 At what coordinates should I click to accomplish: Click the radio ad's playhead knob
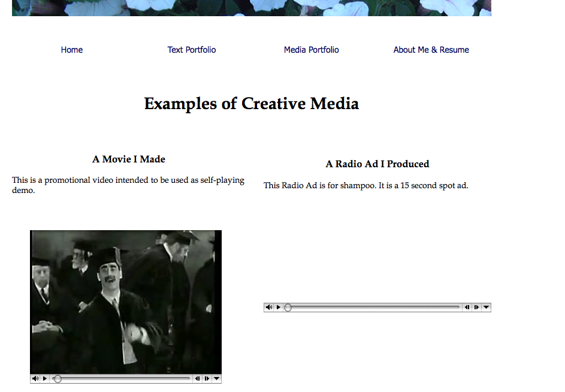click(x=288, y=307)
